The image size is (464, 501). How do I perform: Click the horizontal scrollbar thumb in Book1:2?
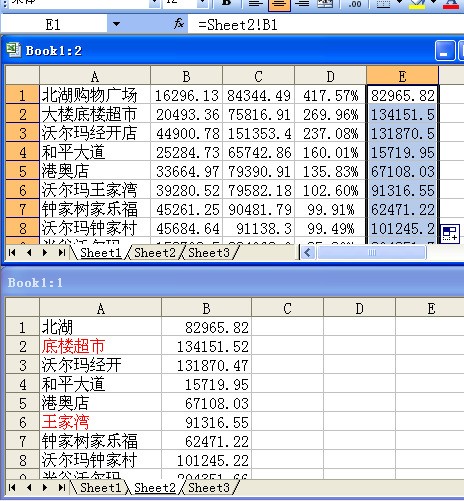pos(372,253)
